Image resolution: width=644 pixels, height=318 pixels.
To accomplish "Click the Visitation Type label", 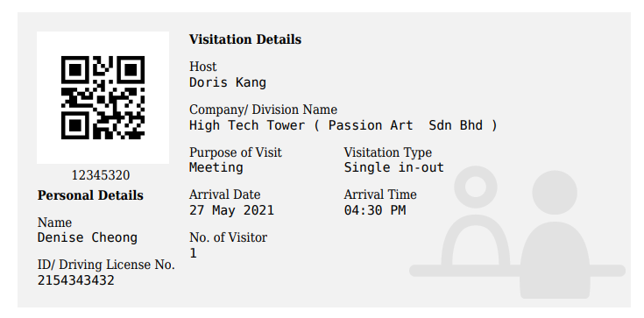I will coord(387,152).
